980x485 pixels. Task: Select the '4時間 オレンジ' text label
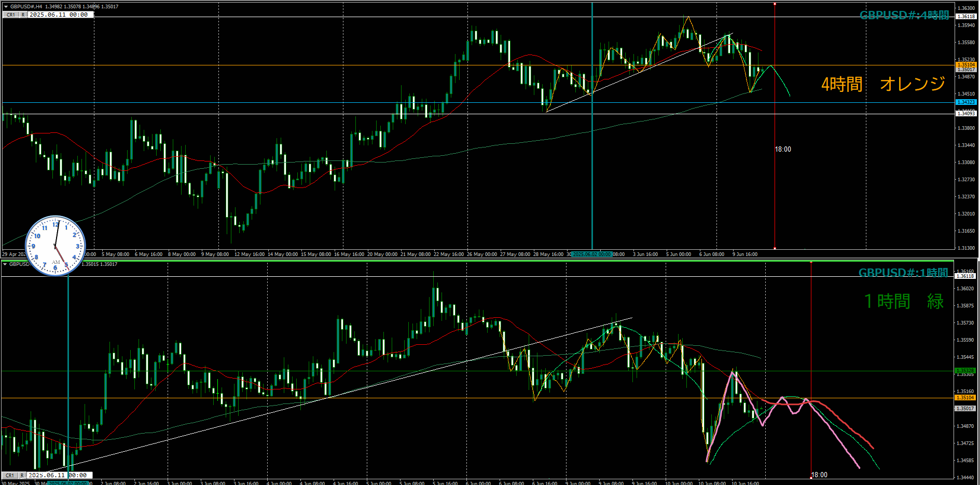[x=883, y=84]
